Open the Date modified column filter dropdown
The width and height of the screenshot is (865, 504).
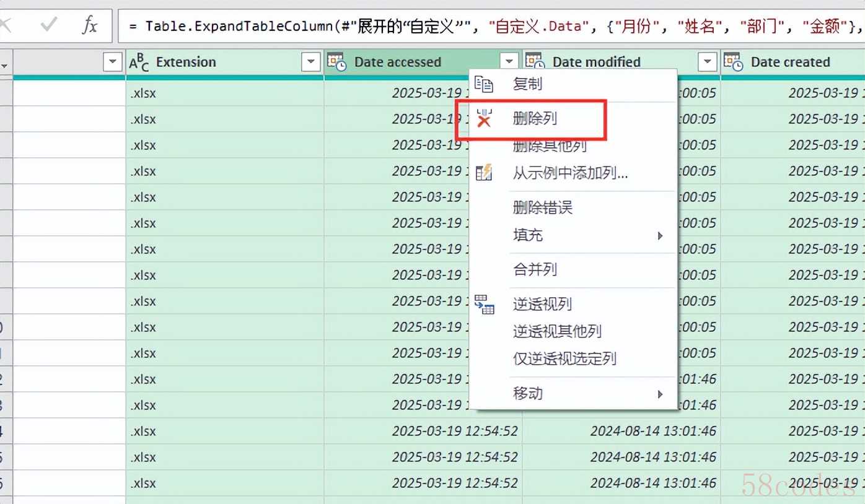(708, 62)
